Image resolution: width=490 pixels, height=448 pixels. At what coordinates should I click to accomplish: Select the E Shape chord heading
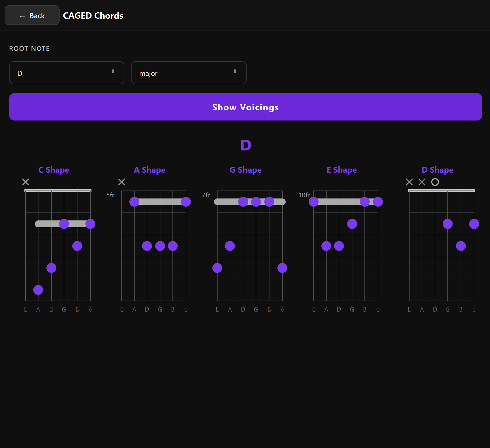[x=341, y=170]
